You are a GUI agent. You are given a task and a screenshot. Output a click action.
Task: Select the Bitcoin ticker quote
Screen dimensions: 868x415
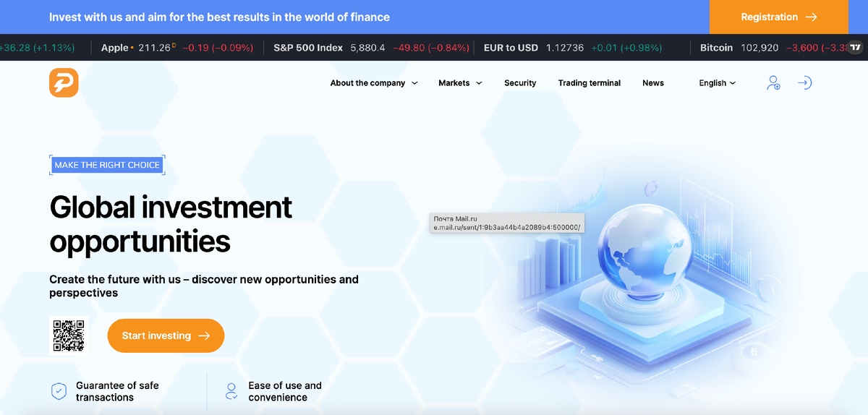(x=774, y=48)
